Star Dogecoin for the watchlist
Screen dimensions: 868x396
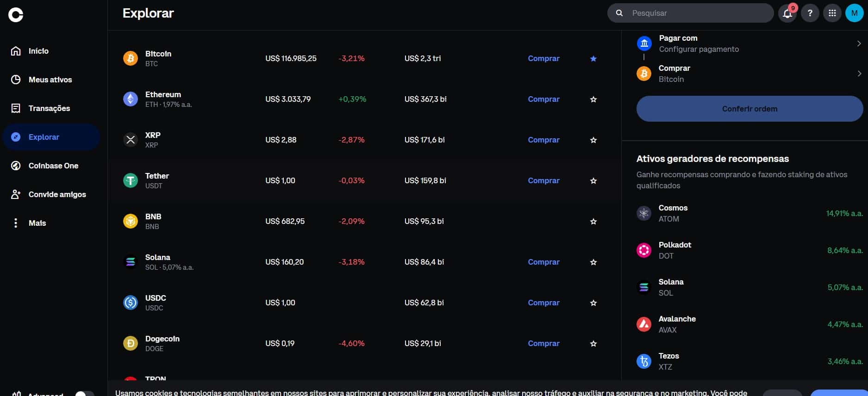pos(593,344)
